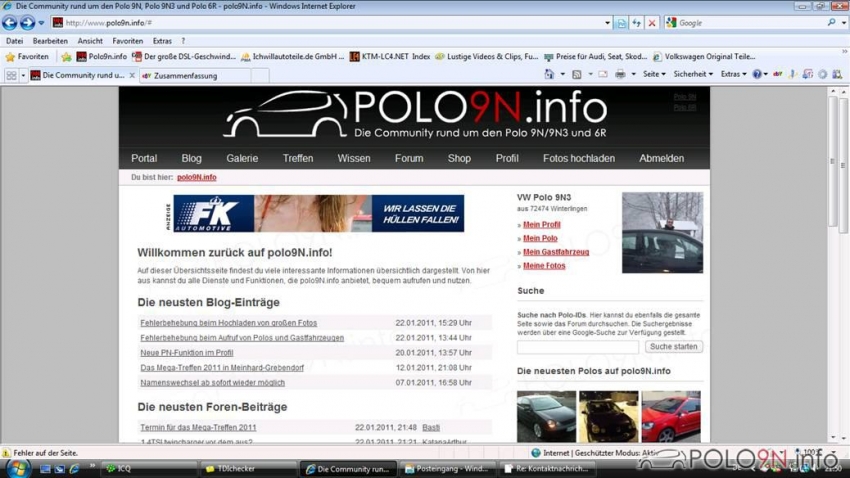The width and height of the screenshot is (850, 478).
Task: Click Fotos hochladen in the navigation
Action: [578, 158]
